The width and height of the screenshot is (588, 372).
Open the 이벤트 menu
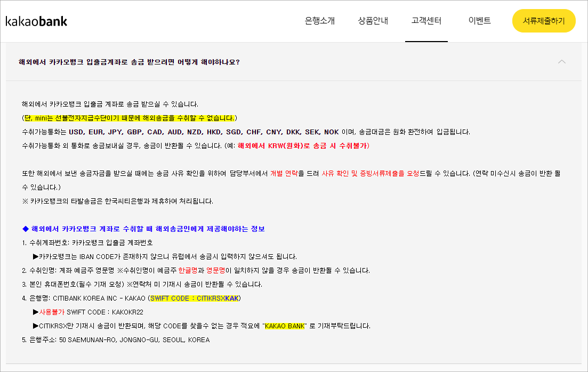(479, 21)
